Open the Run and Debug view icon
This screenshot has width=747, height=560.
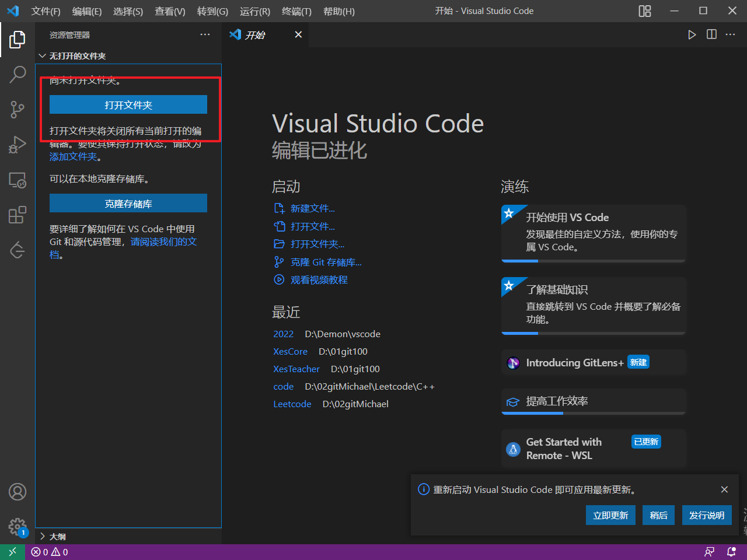[x=18, y=144]
